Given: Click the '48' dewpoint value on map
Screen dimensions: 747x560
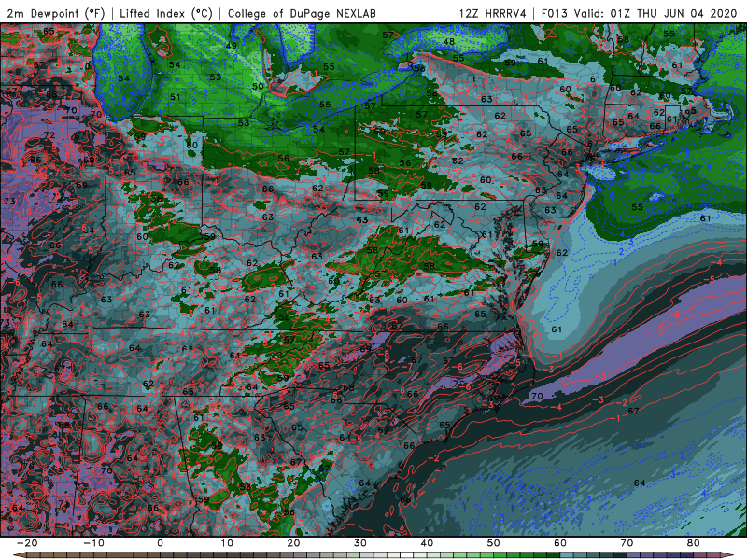Looking at the screenshot, I should [449, 42].
